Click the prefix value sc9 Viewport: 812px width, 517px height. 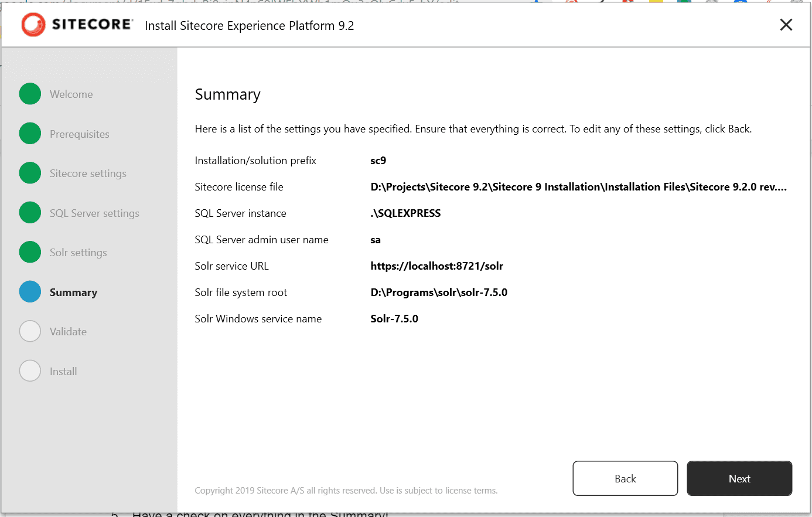pyautogui.click(x=378, y=161)
